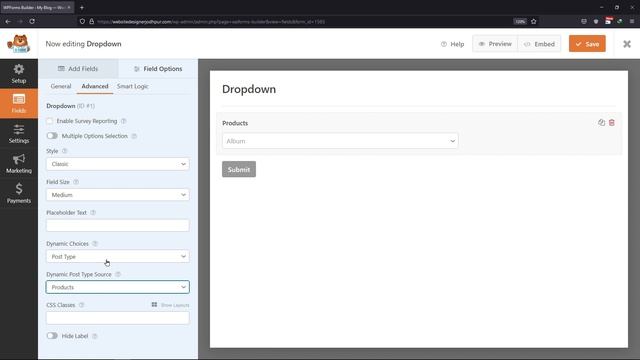
Task: Click the Submit button in preview
Action: [239, 169]
